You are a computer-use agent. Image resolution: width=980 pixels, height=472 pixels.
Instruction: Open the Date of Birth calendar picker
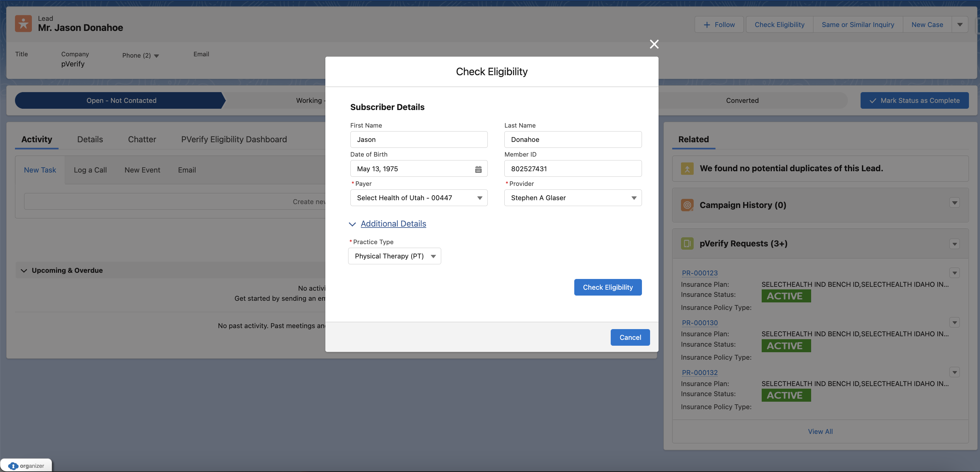(478, 169)
